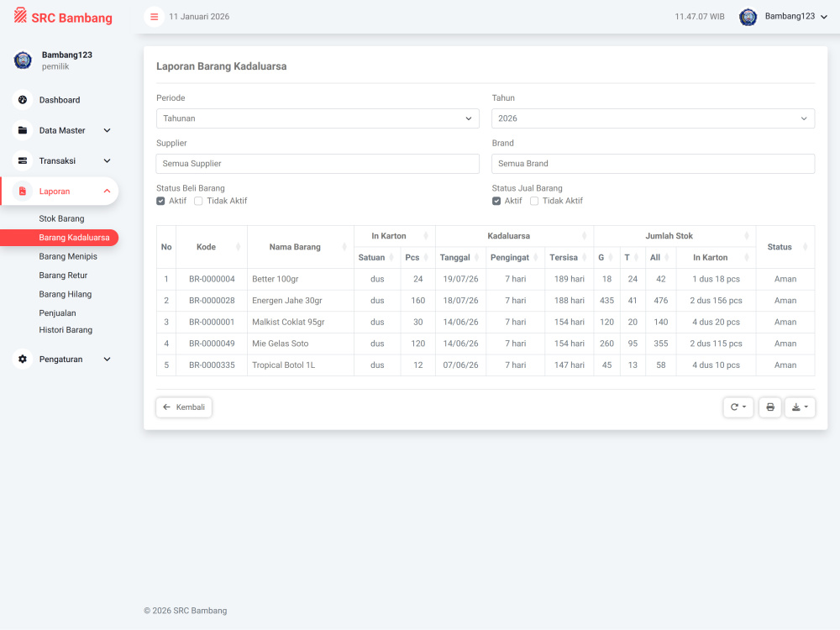
Task: Sort table by Kode column arrows
Action: pyautogui.click(x=239, y=247)
